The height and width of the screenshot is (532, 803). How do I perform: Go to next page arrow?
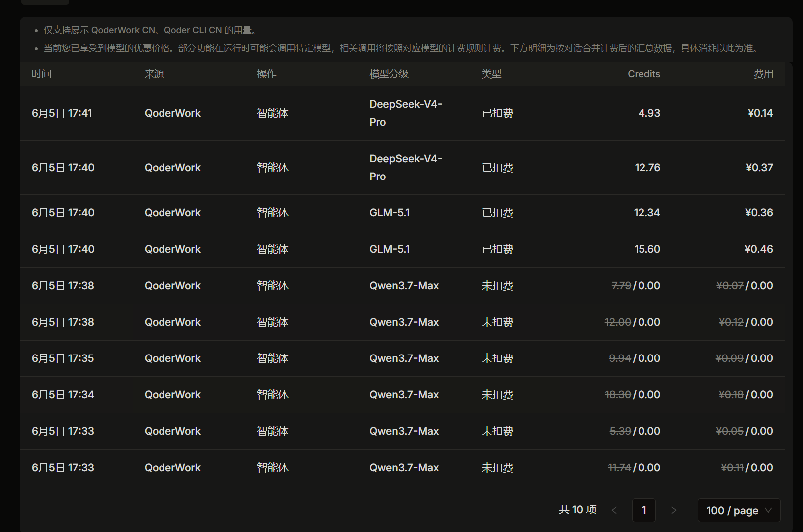(674, 510)
